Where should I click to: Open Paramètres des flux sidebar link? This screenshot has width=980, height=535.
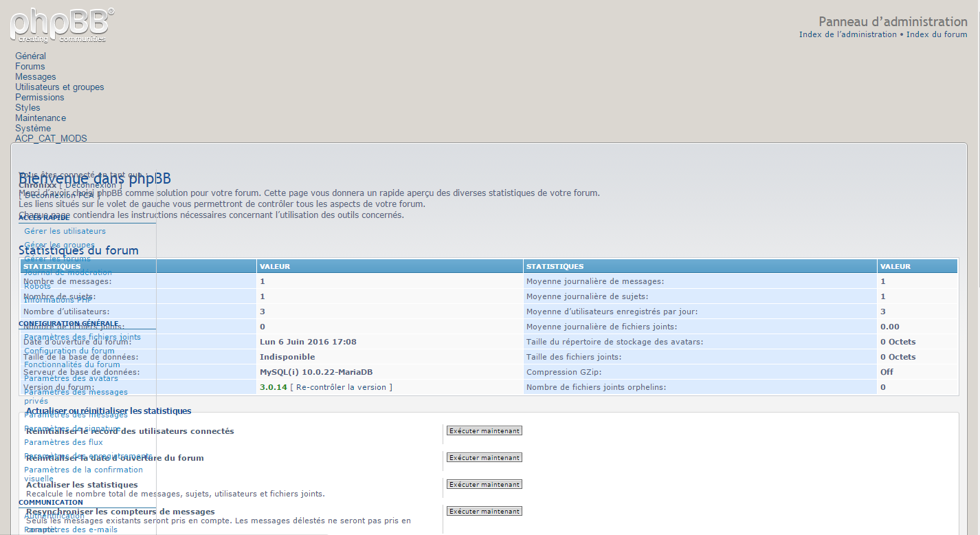[63, 442]
